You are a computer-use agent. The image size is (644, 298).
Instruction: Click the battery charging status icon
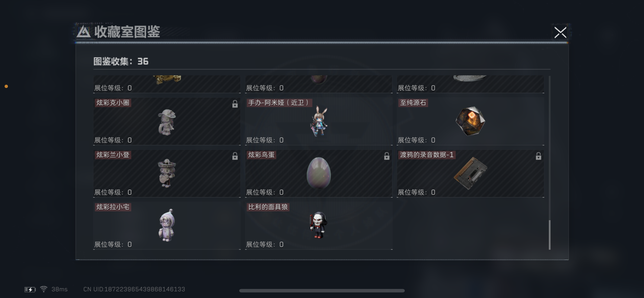tap(30, 289)
